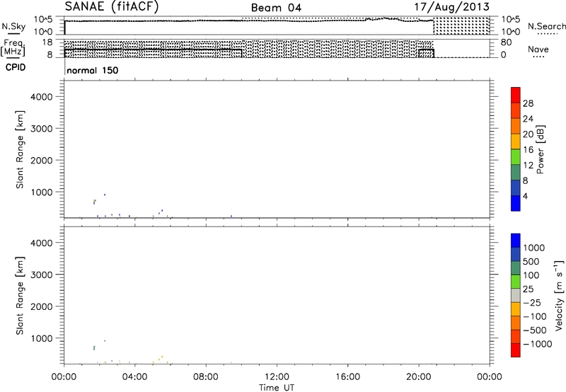Pick the yellow-orange 16–20 dB Power segment
Viewport: 566px width, 392px height.
(516, 141)
